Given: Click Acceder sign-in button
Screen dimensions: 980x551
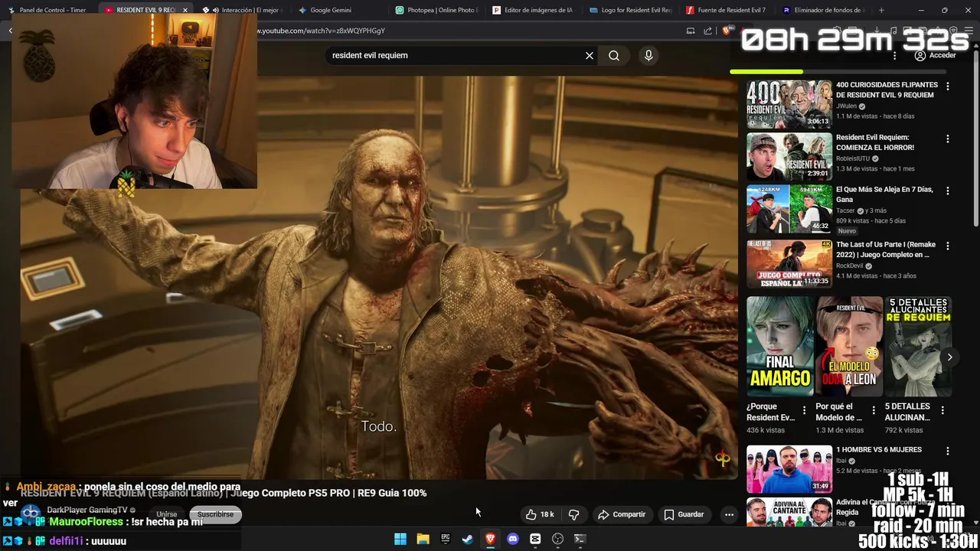Looking at the screenshot, I should 936,55.
